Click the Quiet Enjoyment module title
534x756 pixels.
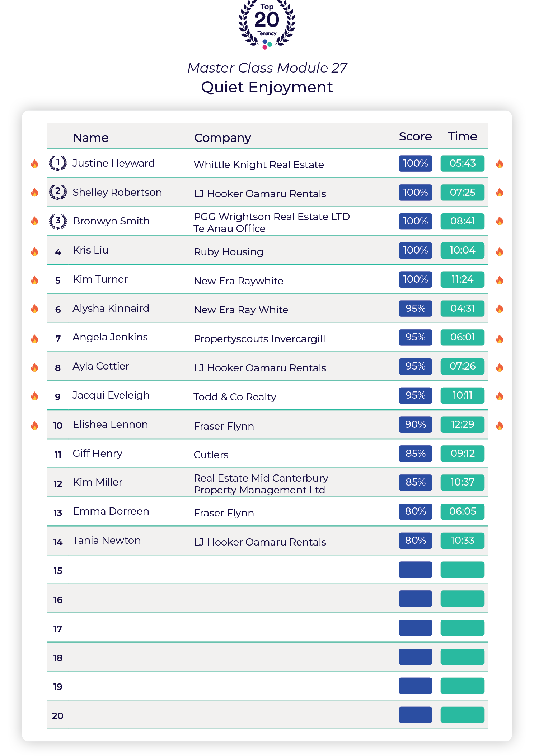point(267,87)
